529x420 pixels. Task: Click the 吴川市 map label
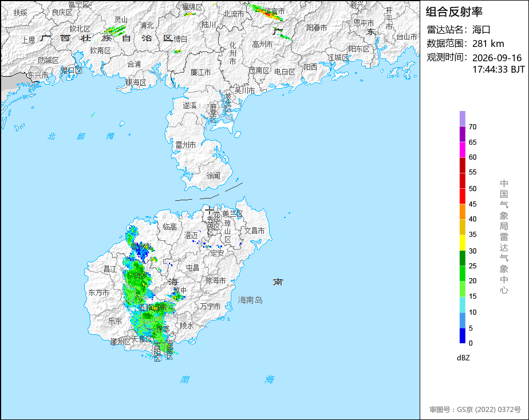[x=244, y=90]
